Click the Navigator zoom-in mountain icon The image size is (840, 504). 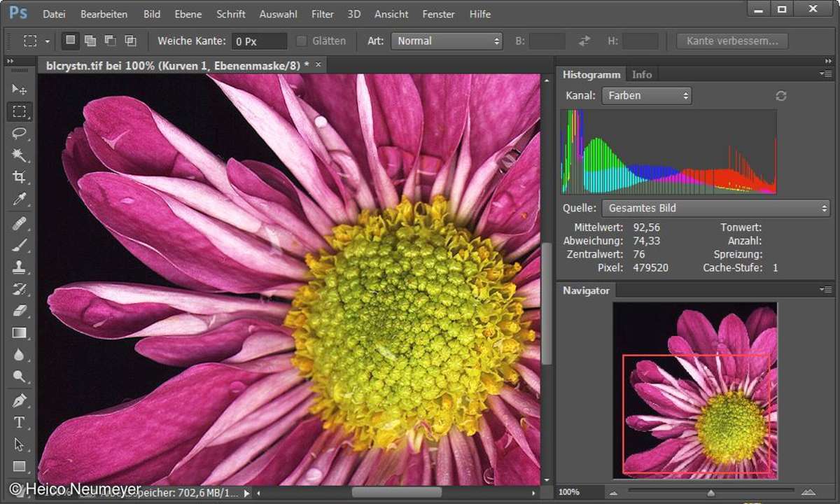[x=808, y=492]
